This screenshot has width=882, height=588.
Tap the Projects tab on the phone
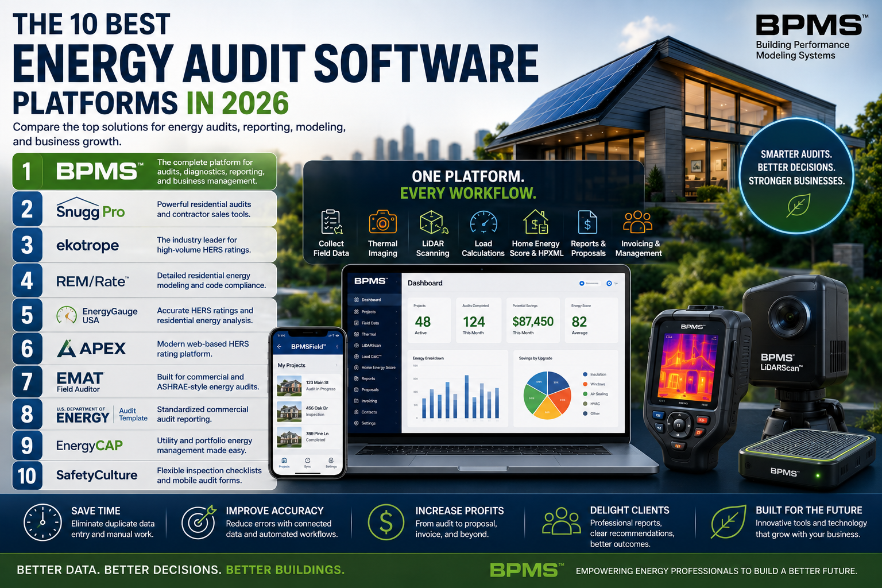(x=284, y=463)
